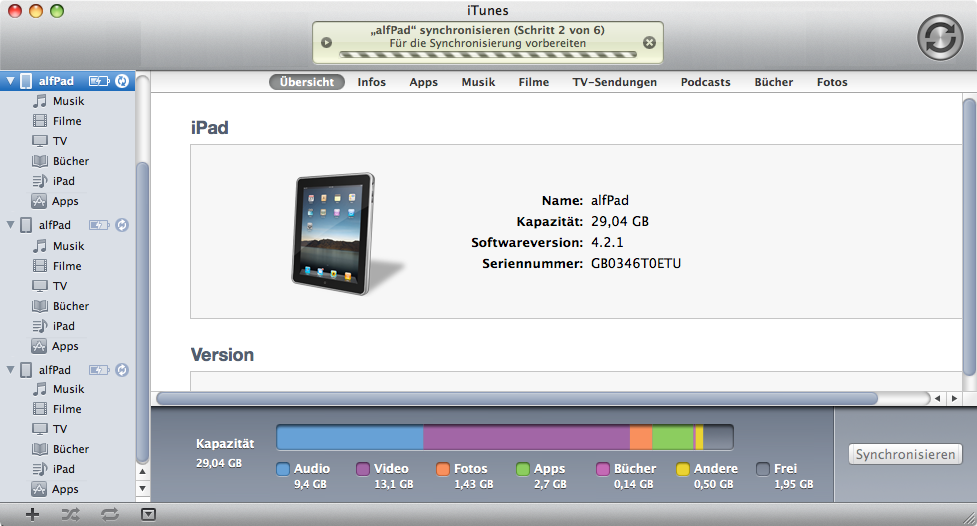
Task: Show the artwork viewer with the bottom icon
Action: (148, 514)
